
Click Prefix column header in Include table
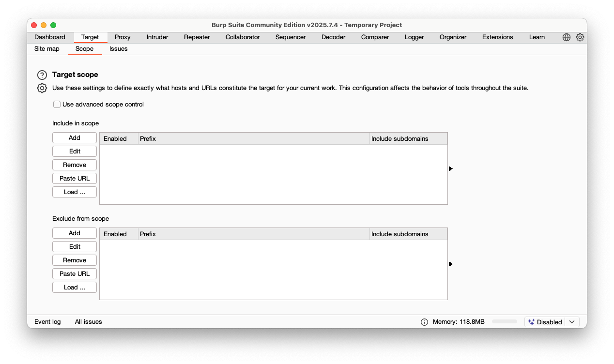pos(254,139)
